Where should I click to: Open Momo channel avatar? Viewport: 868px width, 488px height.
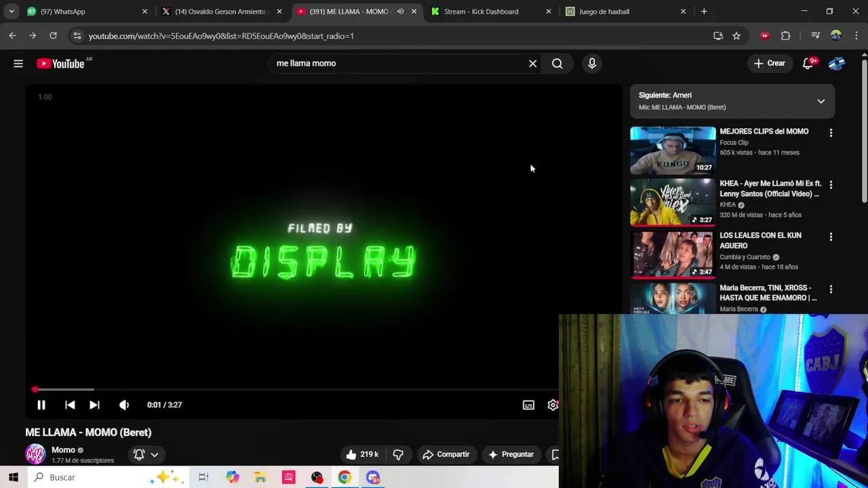(35, 454)
